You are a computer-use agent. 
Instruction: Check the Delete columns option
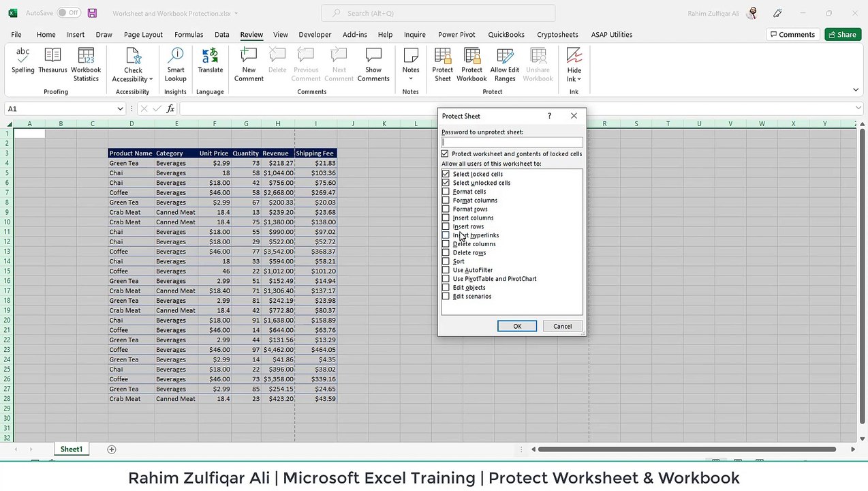[x=446, y=244]
